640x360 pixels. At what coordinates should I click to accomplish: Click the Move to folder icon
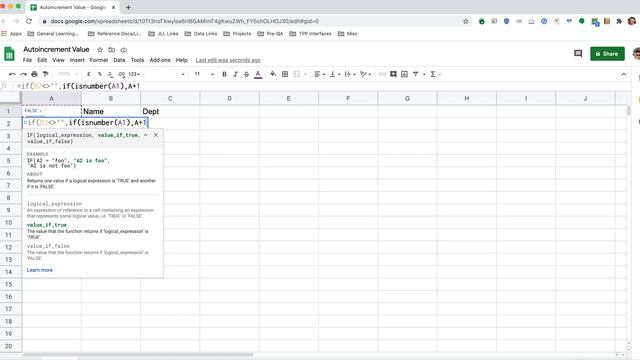[112, 50]
